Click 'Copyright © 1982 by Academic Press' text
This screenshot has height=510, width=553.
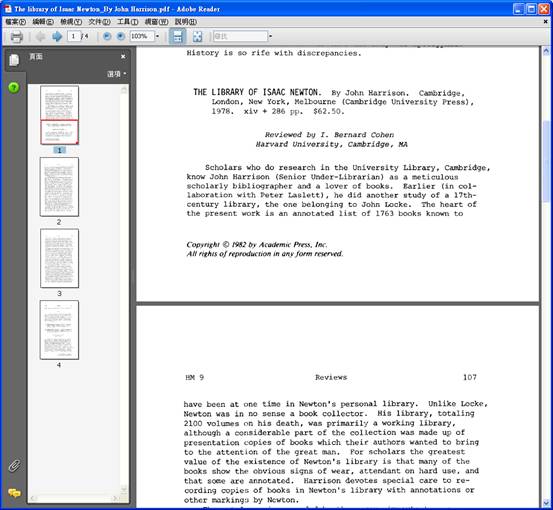click(x=257, y=244)
